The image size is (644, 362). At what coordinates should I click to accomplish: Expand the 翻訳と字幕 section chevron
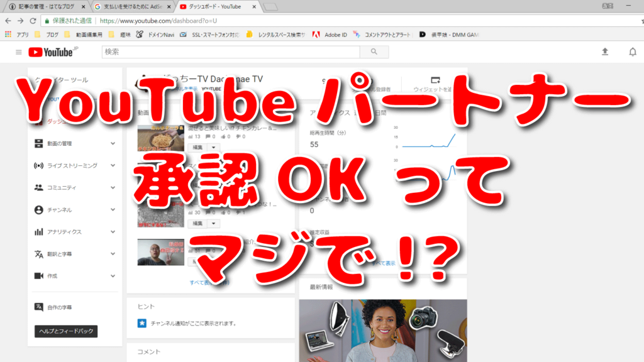113,254
